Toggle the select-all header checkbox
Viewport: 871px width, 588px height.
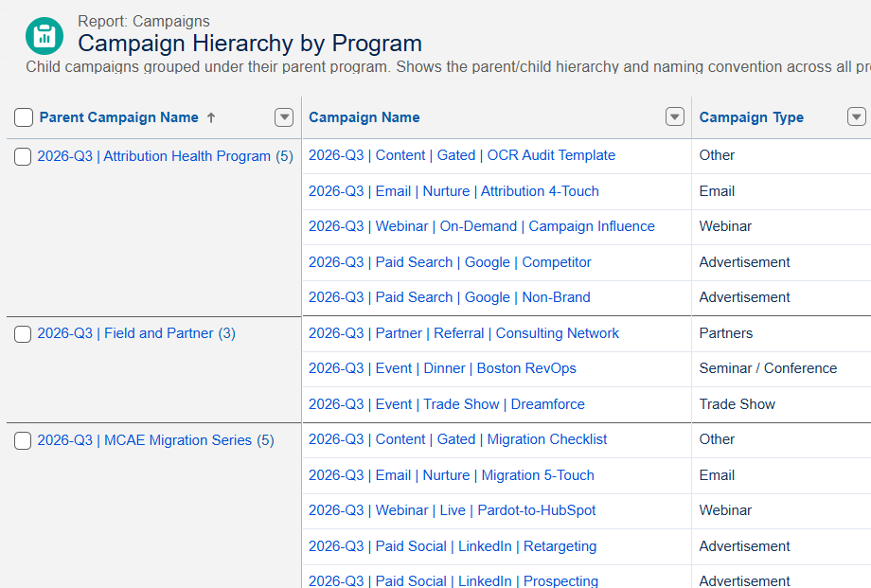click(24, 117)
